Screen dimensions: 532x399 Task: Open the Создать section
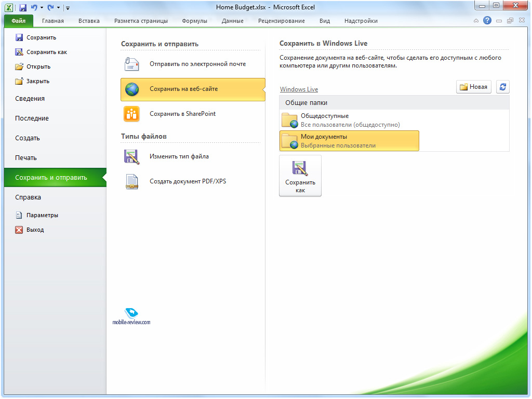click(x=28, y=138)
